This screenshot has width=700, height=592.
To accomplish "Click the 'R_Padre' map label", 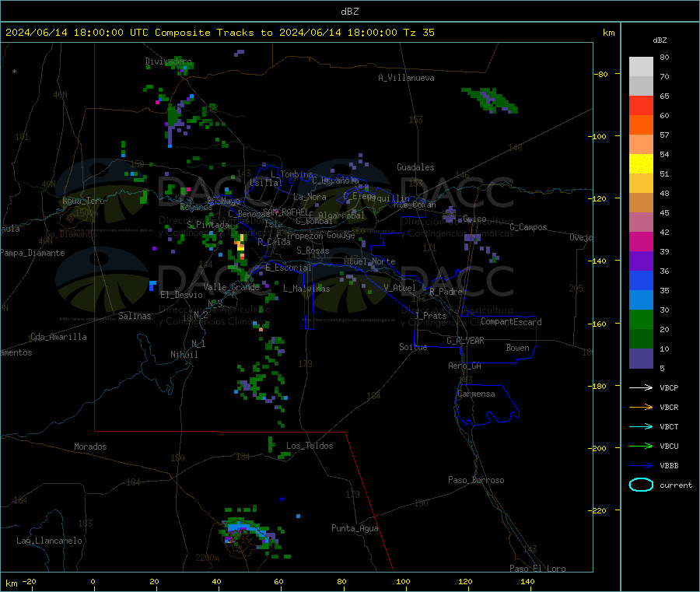I will click(446, 292).
